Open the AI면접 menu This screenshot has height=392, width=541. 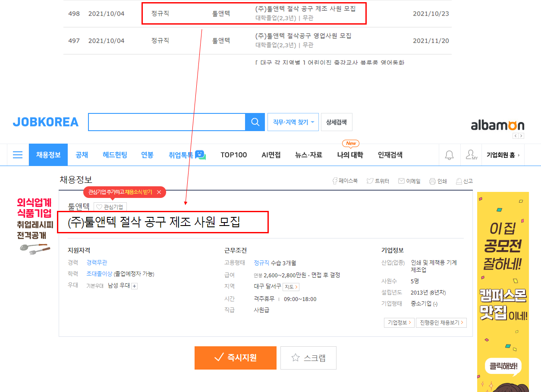[x=271, y=155]
